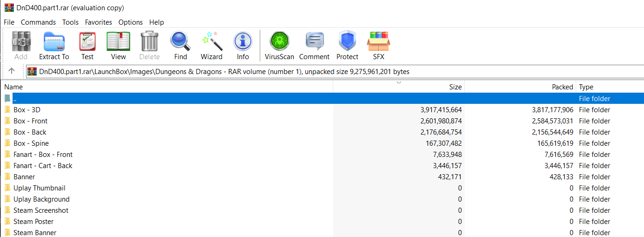Image resolution: width=644 pixels, height=237 pixels.
Task: Click the archive path address field
Action: point(335,71)
